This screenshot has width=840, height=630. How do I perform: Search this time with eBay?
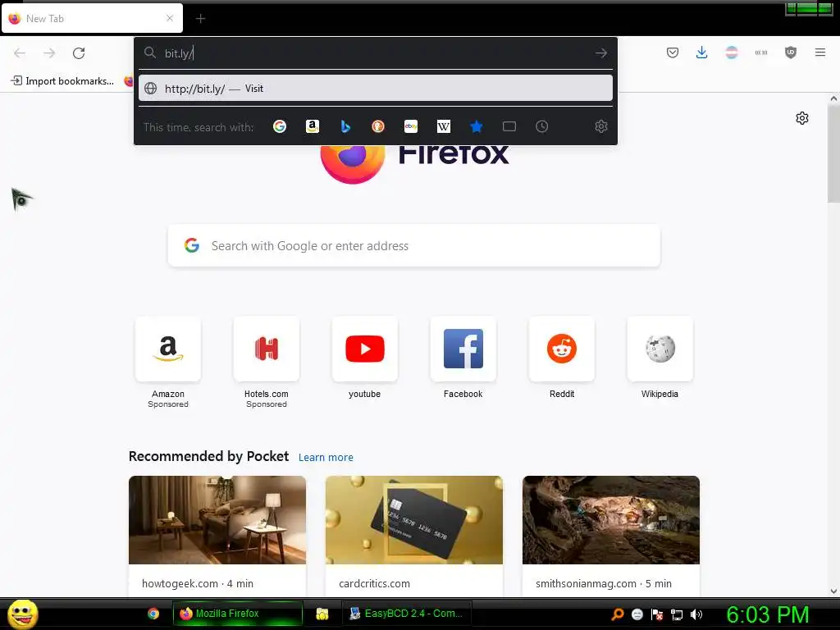tap(411, 126)
